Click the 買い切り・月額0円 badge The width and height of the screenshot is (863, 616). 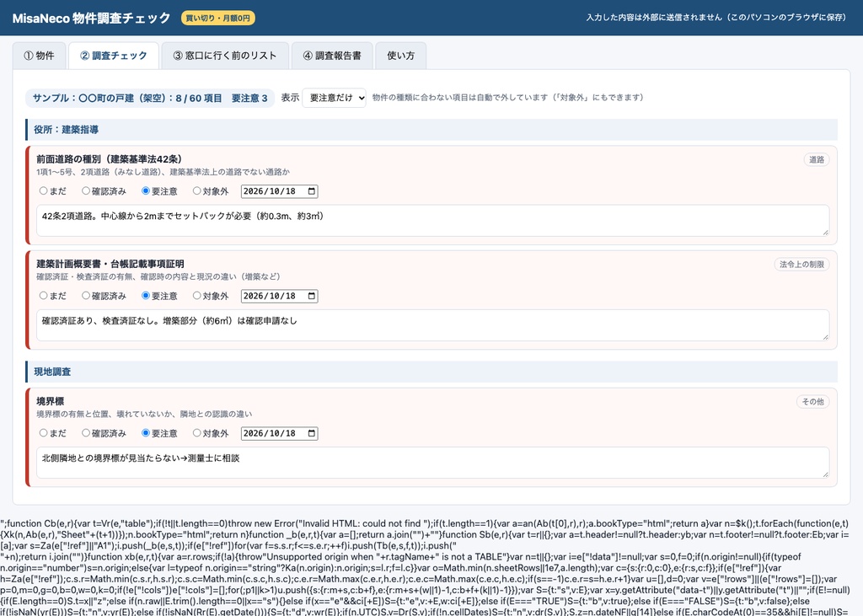[x=218, y=19]
